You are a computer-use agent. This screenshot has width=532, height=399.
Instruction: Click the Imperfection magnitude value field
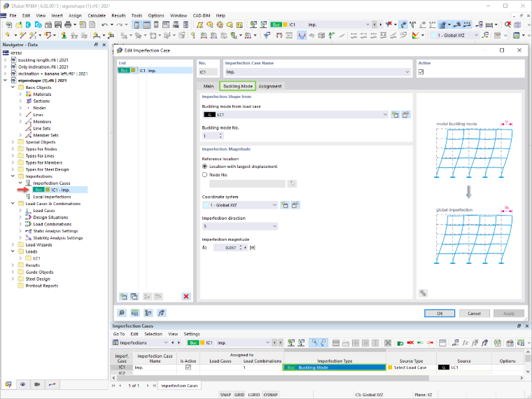click(x=227, y=248)
